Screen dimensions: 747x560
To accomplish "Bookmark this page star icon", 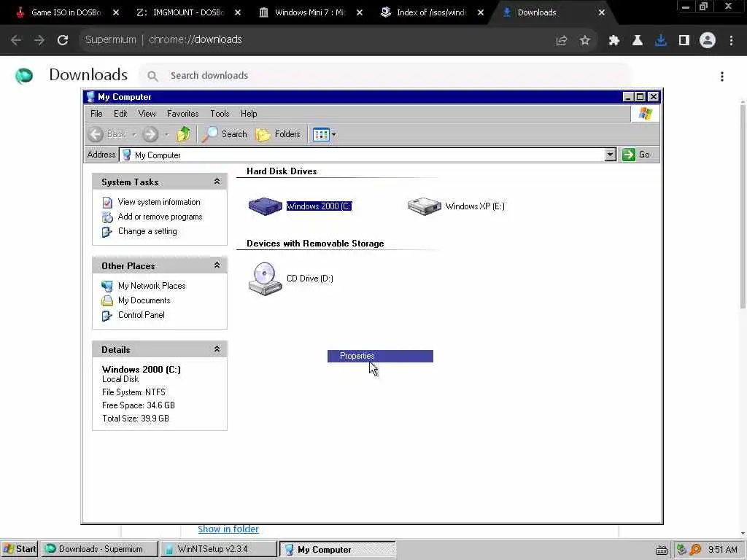I will tap(585, 41).
